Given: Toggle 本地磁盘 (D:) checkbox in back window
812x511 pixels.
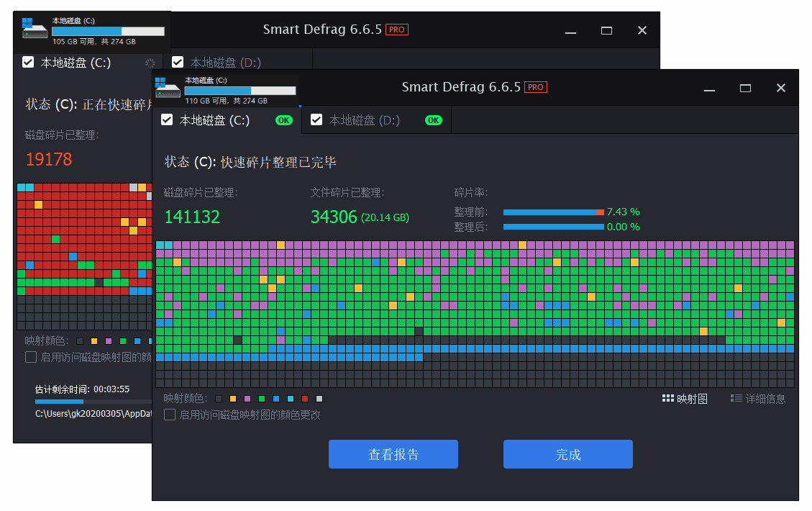Looking at the screenshot, I should click(x=178, y=62).
